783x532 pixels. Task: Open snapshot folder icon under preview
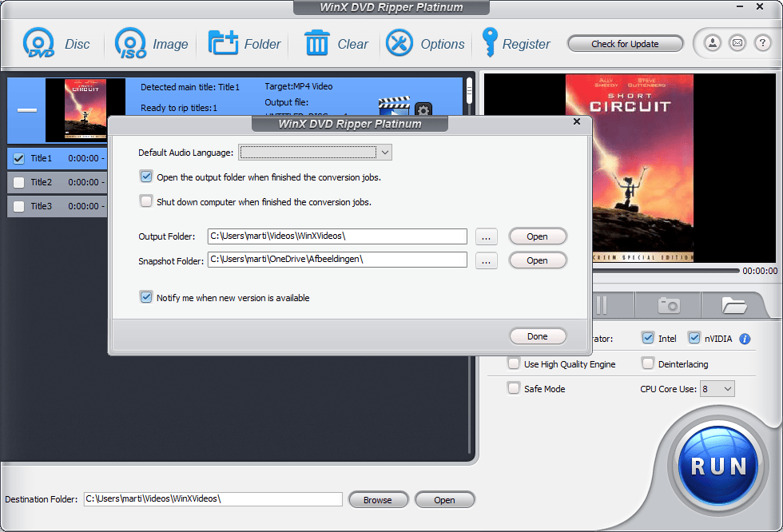[734, 305]
